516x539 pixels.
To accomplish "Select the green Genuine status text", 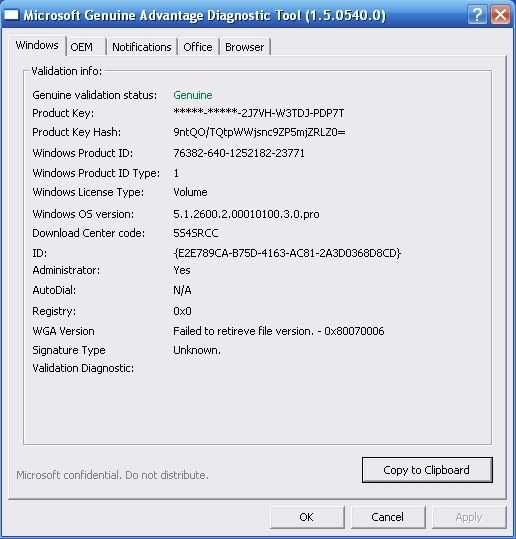I will pyautogui.click(x=193, y=95).
